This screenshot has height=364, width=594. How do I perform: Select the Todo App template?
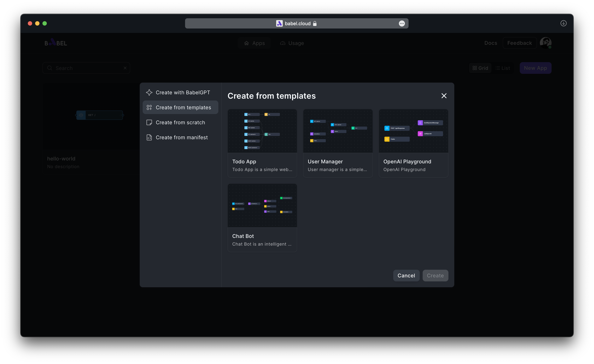pyautogui.click(x=262, y=143)
